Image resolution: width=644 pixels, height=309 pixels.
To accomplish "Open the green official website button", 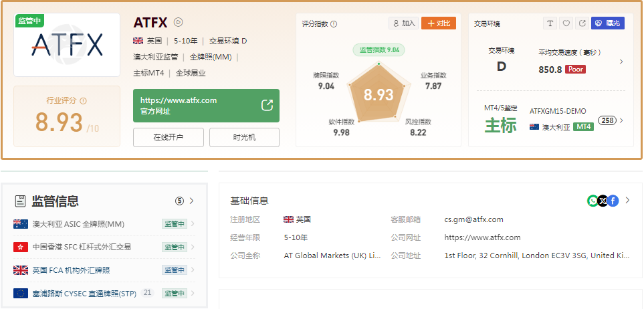I will pos(206,106).
